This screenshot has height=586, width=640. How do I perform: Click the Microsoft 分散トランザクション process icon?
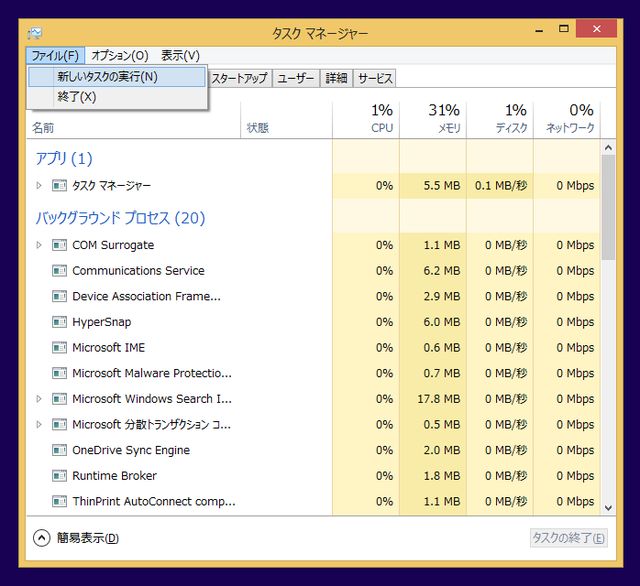tap(59, 424)
